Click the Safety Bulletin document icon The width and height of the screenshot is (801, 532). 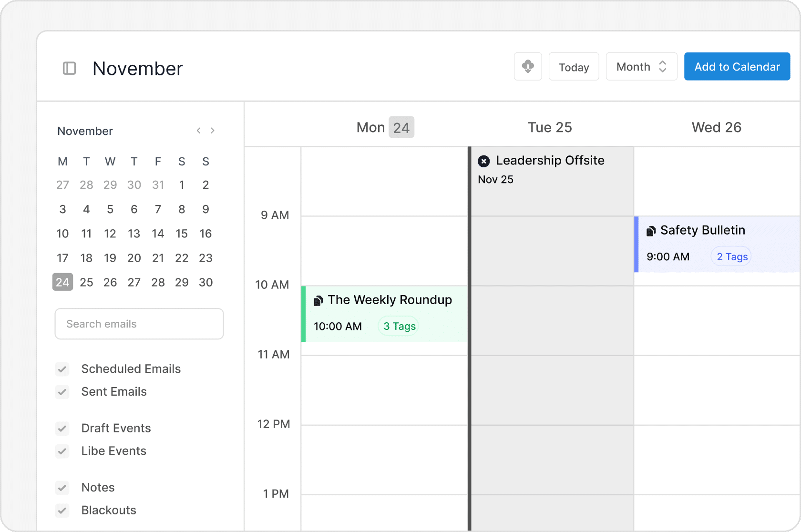[651, 231]
